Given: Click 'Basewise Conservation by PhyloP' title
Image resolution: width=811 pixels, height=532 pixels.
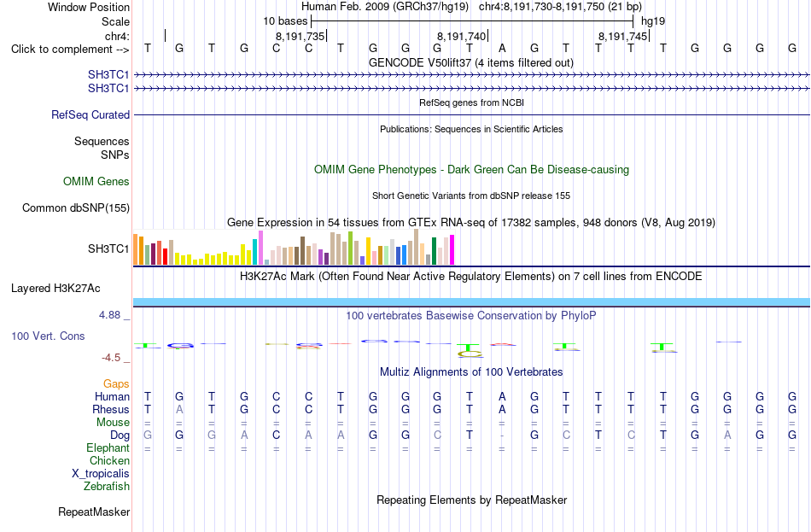Looking at the screenshot, I should 471,316.
